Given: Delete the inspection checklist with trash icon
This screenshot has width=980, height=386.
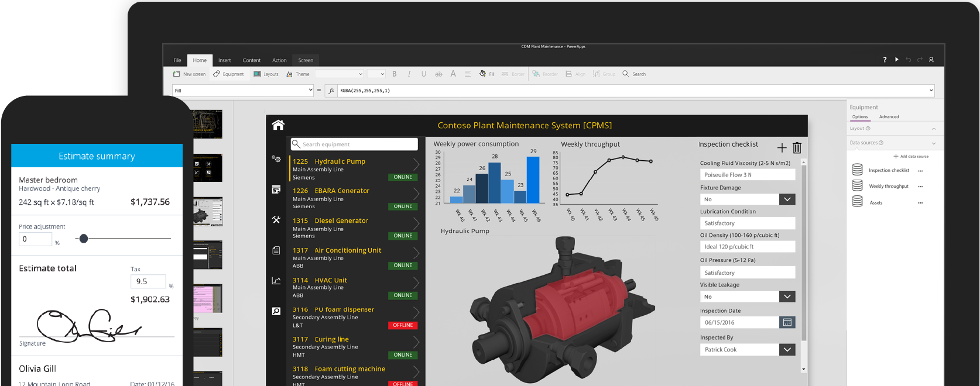Looking at the screenshot, I should (x=797, y=147).
